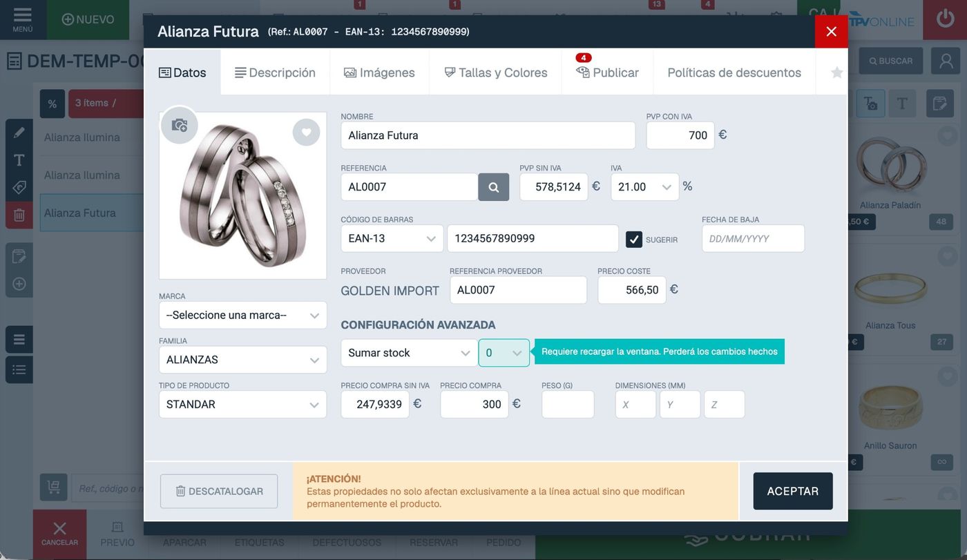Click the Peso (g) input field
The height and width of the screenshot is (560, 967).
(x=568, y=405)
